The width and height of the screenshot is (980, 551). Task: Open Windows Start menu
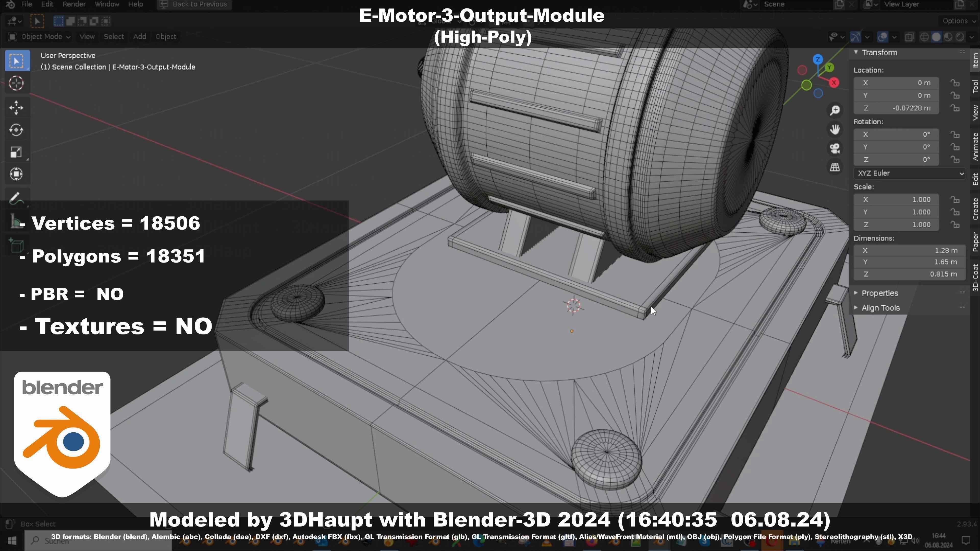tap(12, 540)
